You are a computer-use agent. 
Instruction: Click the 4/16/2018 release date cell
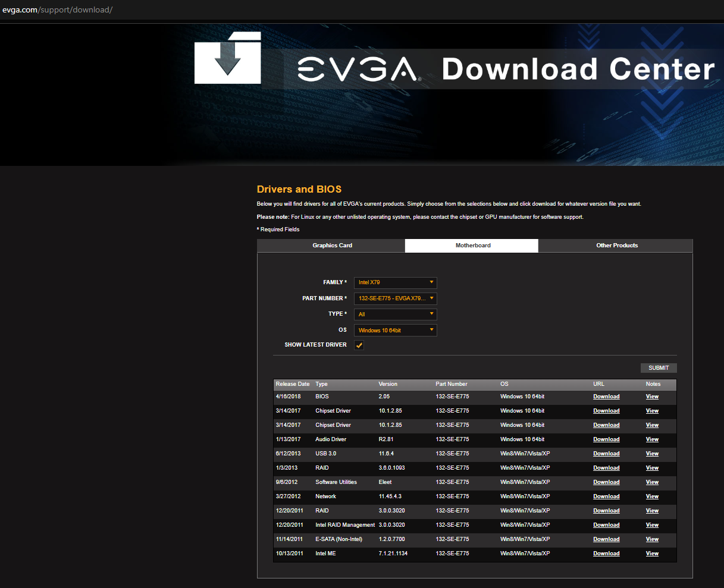[289, 397]
